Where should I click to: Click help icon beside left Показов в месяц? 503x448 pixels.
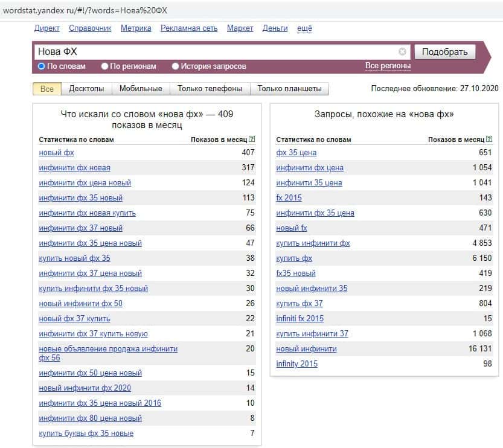pos(252,139)
